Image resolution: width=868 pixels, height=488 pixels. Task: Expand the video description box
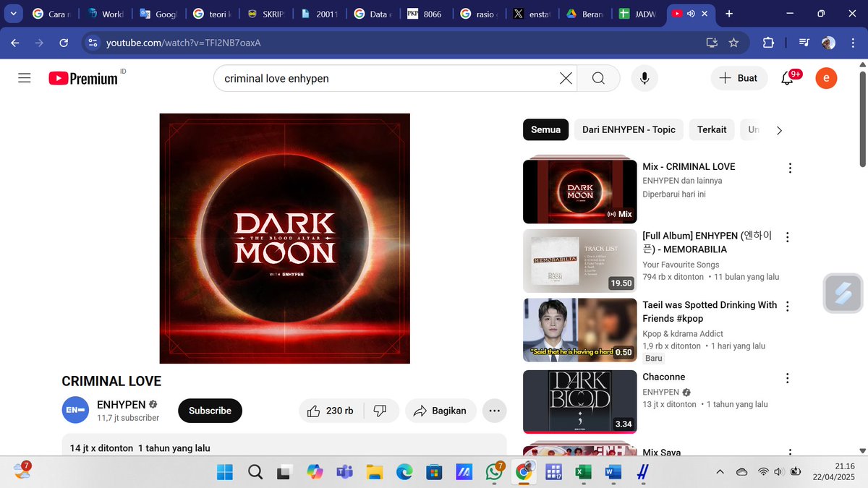point(284,445)
